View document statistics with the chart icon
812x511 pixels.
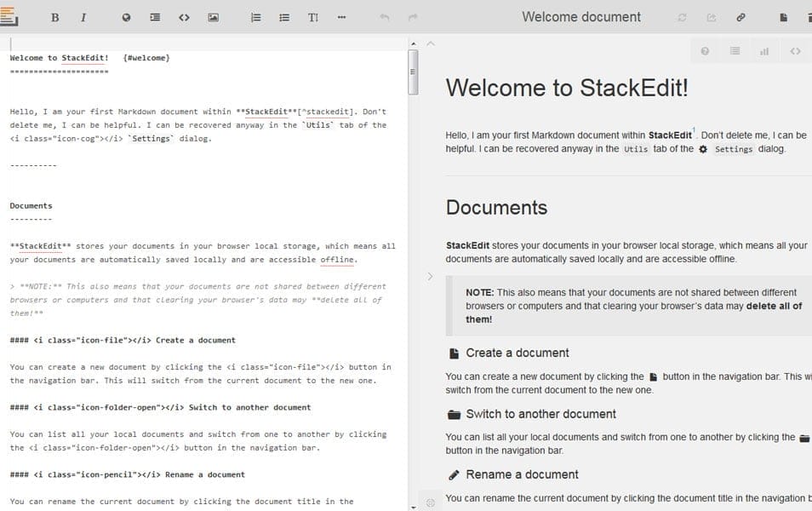click(x=763, y=50)
